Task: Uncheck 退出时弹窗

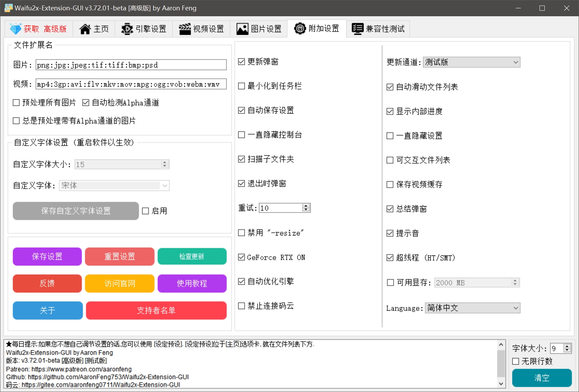Action: 262,184
